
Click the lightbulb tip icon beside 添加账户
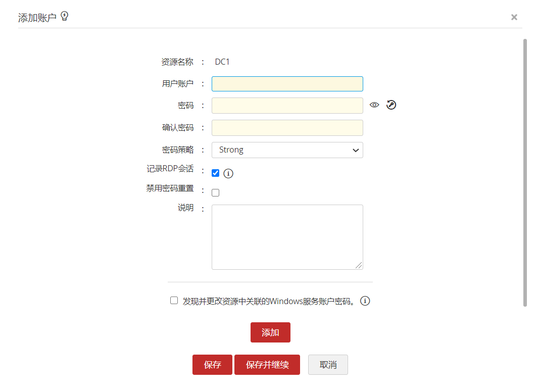(x=64, y=16)
